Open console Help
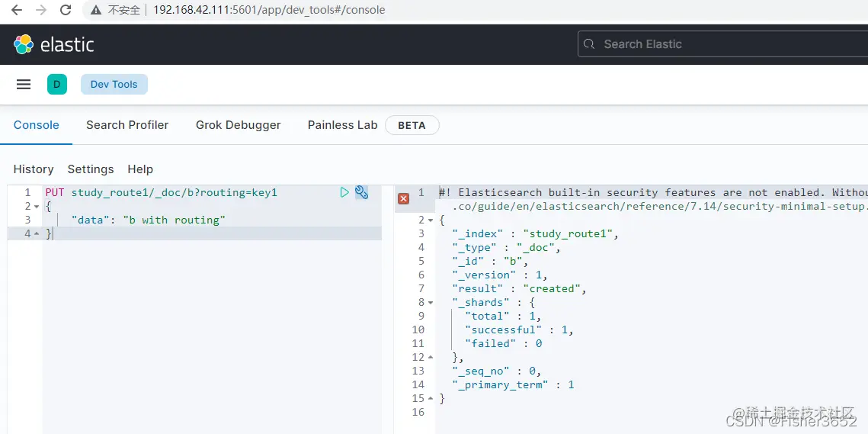Screen dimensions: 868x434 (140, 169)
